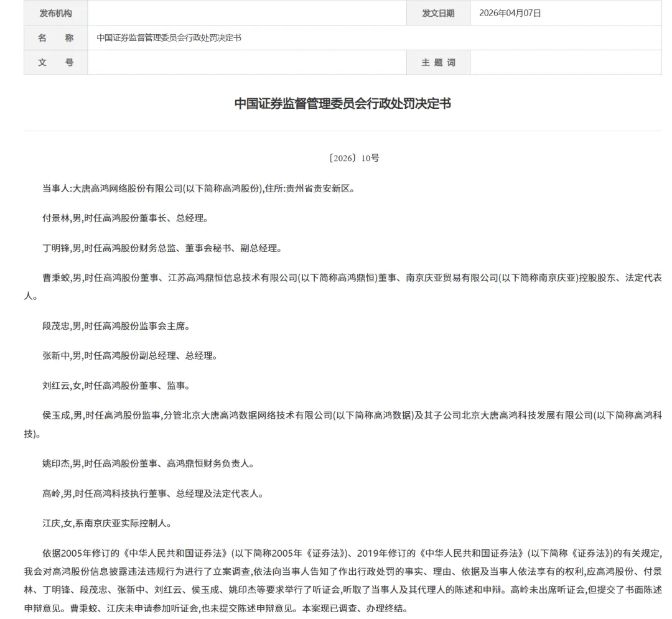672x619 pixels.
Task: Click the paragraph starting 依据2005年修订的
Action: point(342,580)
